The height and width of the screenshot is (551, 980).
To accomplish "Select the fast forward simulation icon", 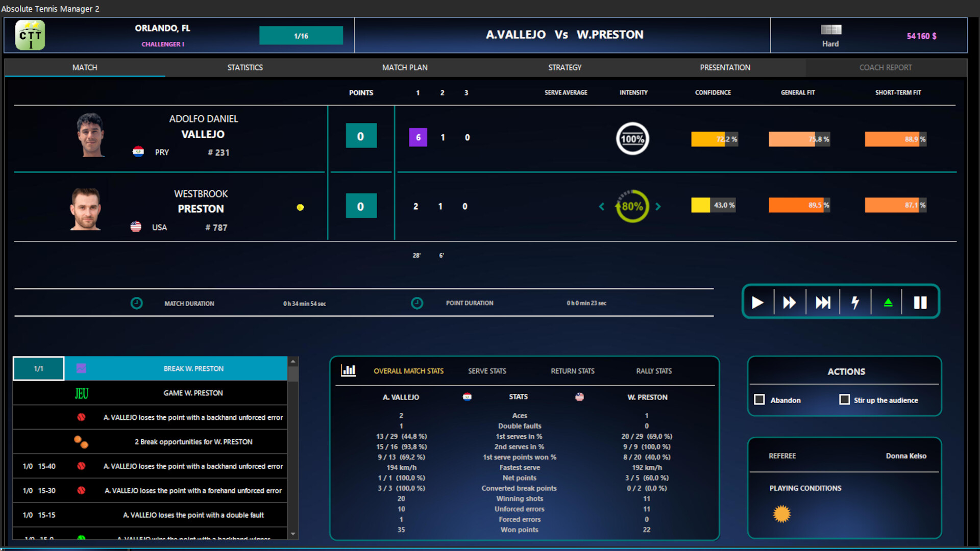I will [x=790, y=302].
